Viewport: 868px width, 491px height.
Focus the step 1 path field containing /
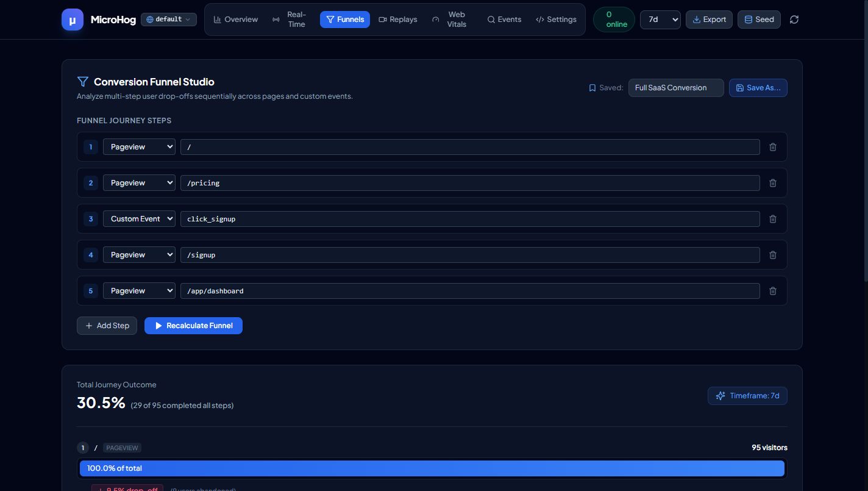(x=470, y=147)
